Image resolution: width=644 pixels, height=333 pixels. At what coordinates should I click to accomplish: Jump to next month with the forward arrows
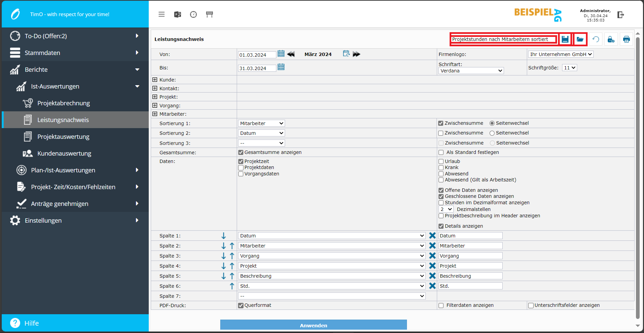[357, 54]
